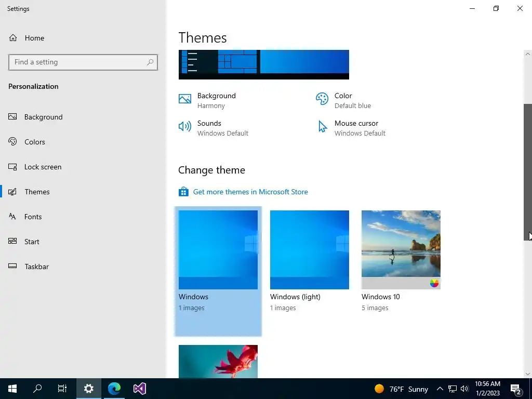Open Background Harmony setting link
This screenshot has width=532, height=399.
coord(217,100)
